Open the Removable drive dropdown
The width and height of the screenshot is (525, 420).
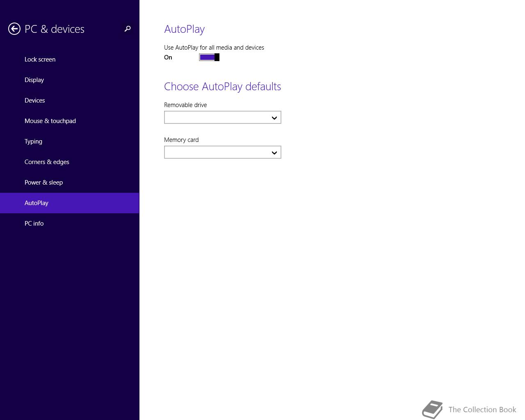point(223,118)
